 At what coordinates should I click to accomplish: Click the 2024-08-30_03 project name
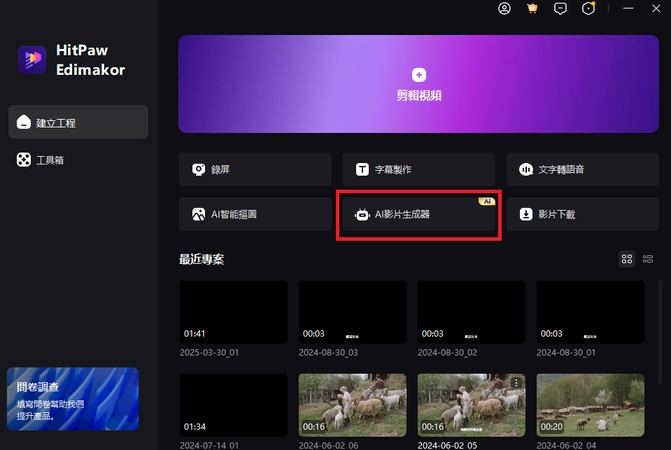(x=328, y=352)
